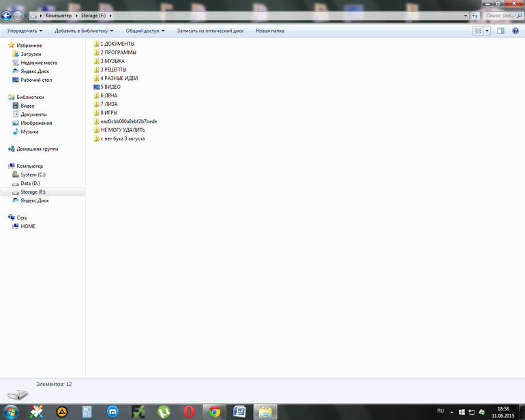Open the Упорядочить dropdown menu
The image size is (525, 420).
[x=25, y=31]
